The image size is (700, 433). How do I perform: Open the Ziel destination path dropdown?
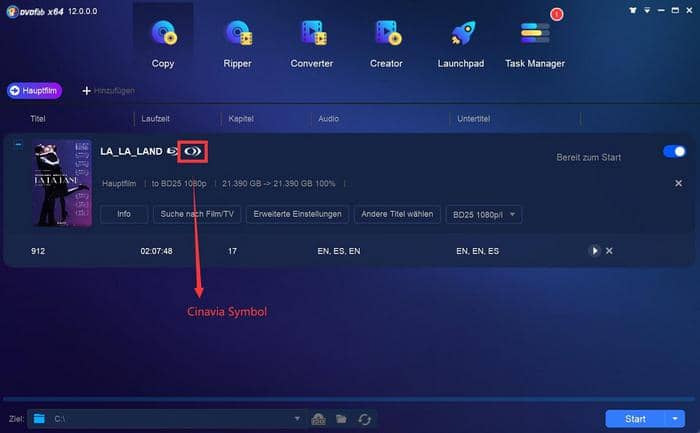297,419
